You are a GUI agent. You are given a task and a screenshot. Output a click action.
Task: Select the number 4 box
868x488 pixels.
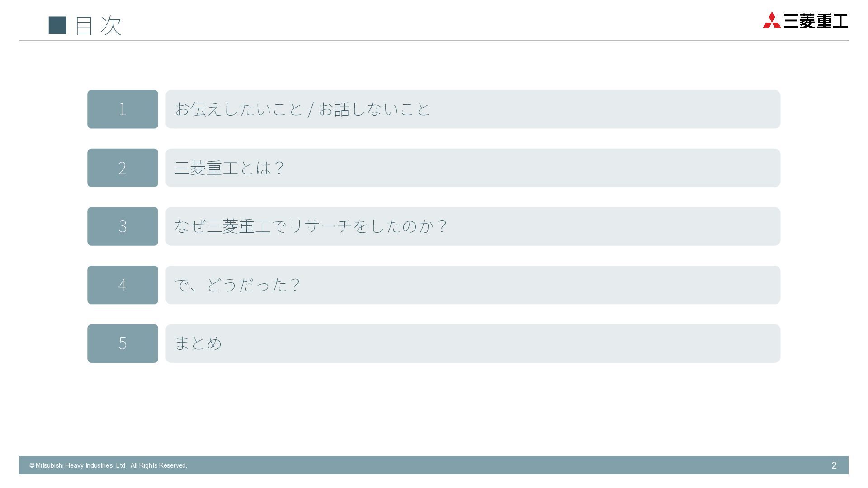[x=123, y=285]
